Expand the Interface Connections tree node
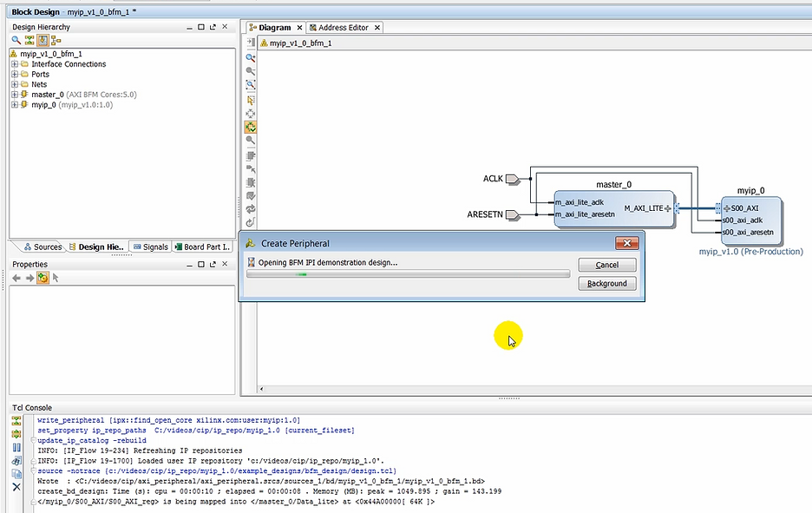Viewport: 812px width, 513px height. [14, 63]
